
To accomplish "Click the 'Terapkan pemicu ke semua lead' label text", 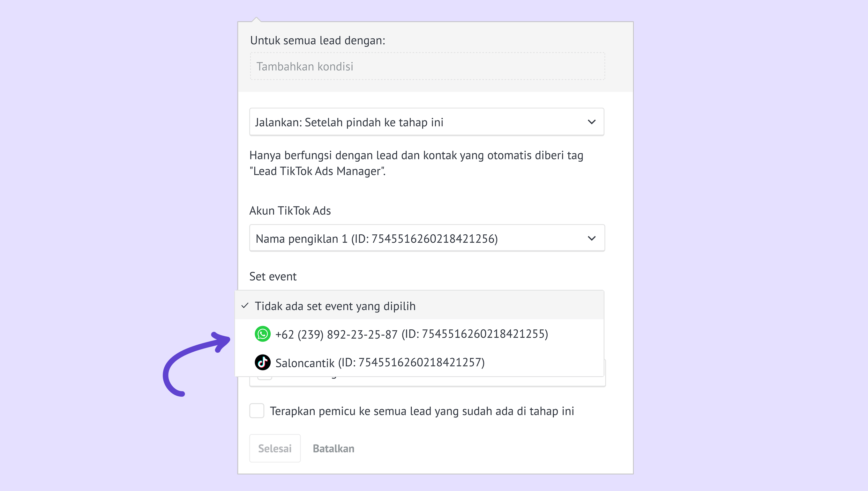I will tap(422, 411).
